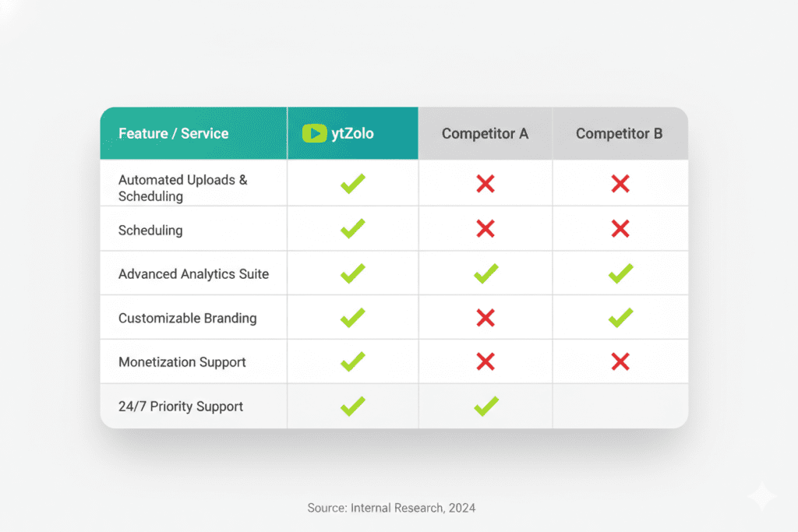This screenshot has width=798, height=532.
Task: Click the Customizable Branding row label
Action: (x=187, y=318)
